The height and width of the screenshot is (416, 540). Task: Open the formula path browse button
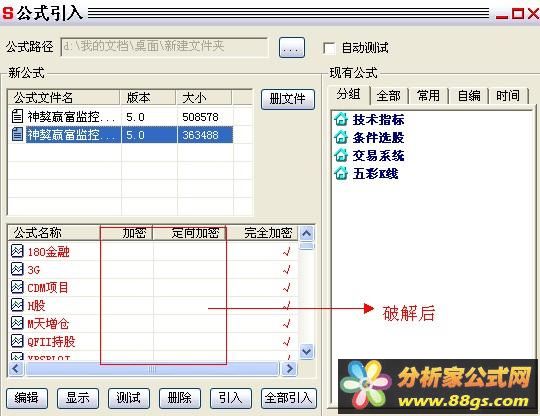click(291, 48)
